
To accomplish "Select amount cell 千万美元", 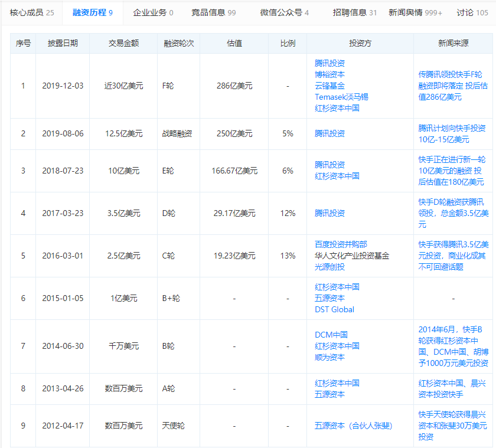I will (x=123, y=346).
